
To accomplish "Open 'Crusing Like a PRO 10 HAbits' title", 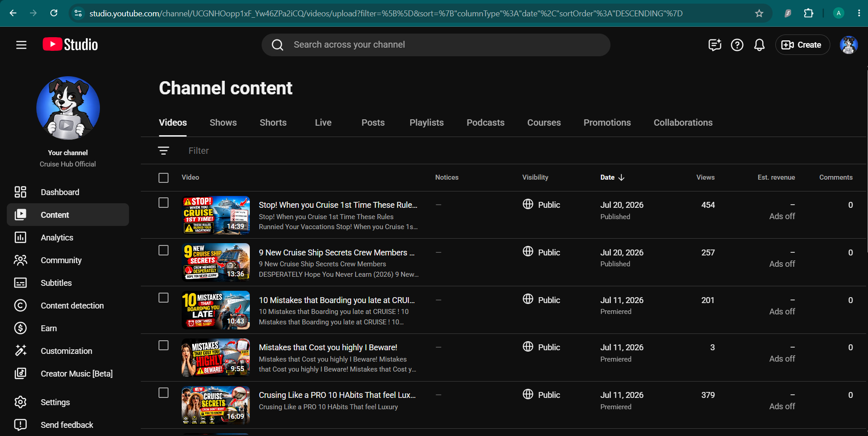I will [x=337, y=395].
